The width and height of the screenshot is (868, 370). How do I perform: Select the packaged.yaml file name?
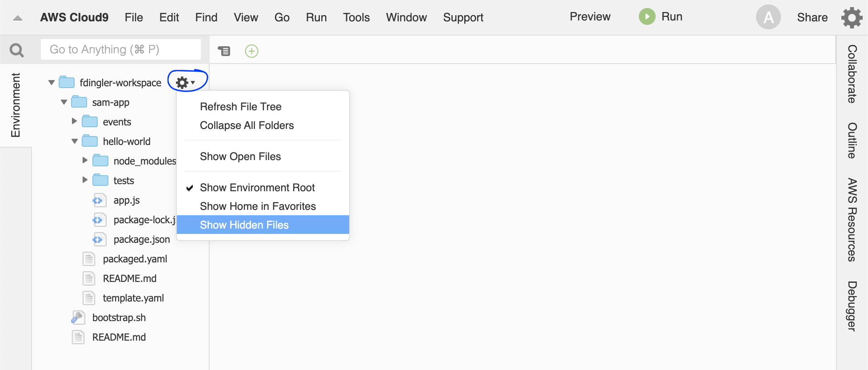tap(135, 259)
